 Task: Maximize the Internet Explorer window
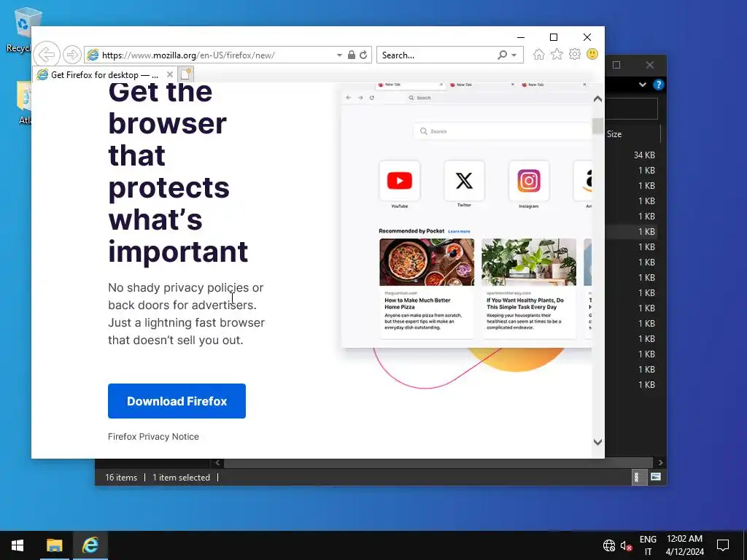click(554, 37)
